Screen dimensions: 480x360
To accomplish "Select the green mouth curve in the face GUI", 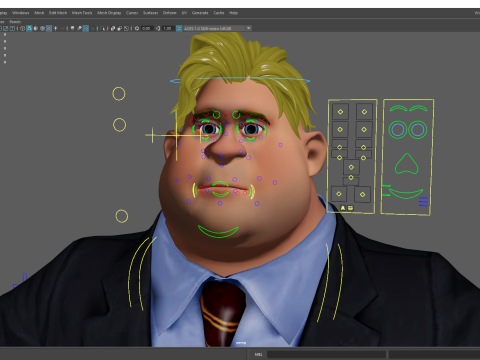I will click(x=406, y=194).
